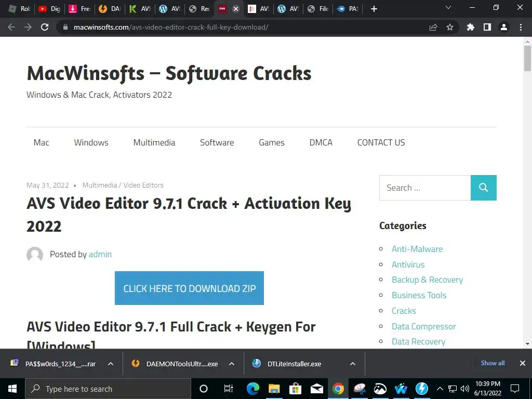The image size is (532, 399).
Task: Open the Antivirus category
Action: (x=408, y=264)
